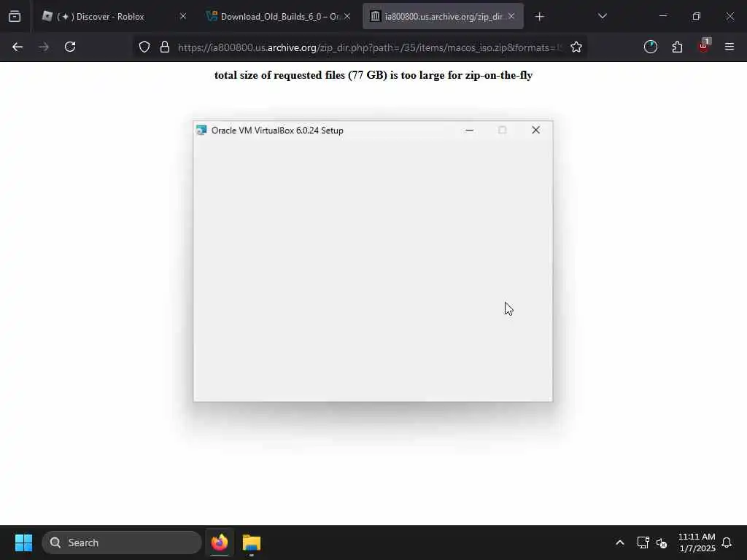Go back to the previous page
This screenshot has width=747, height=560.
coord(18,47)
